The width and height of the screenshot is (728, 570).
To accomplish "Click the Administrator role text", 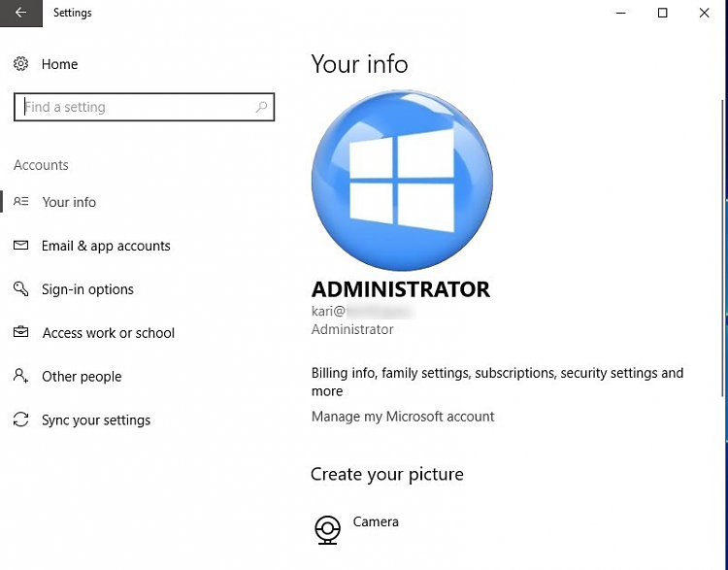I will [x=352, y=329].
